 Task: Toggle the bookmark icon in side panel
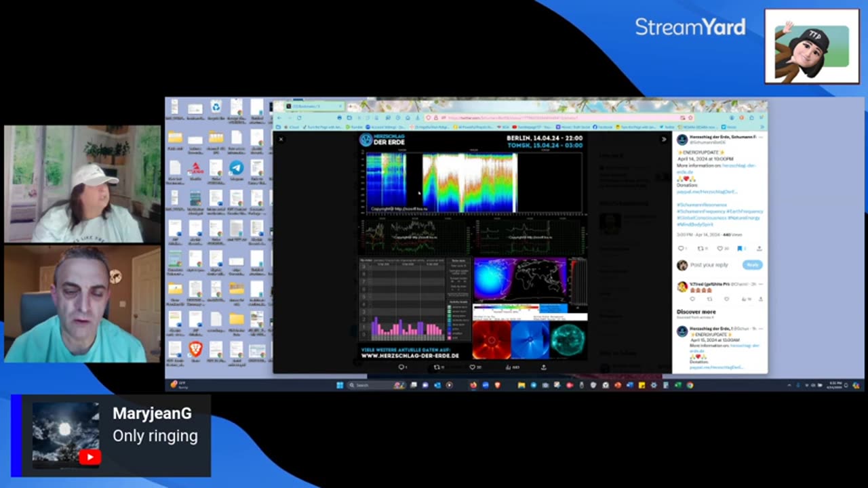coord(741,248)
